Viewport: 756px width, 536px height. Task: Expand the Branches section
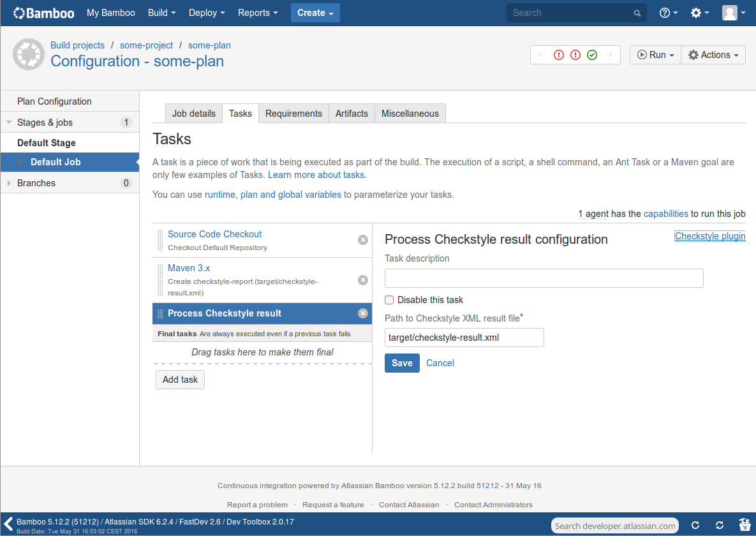pos(9,183)
